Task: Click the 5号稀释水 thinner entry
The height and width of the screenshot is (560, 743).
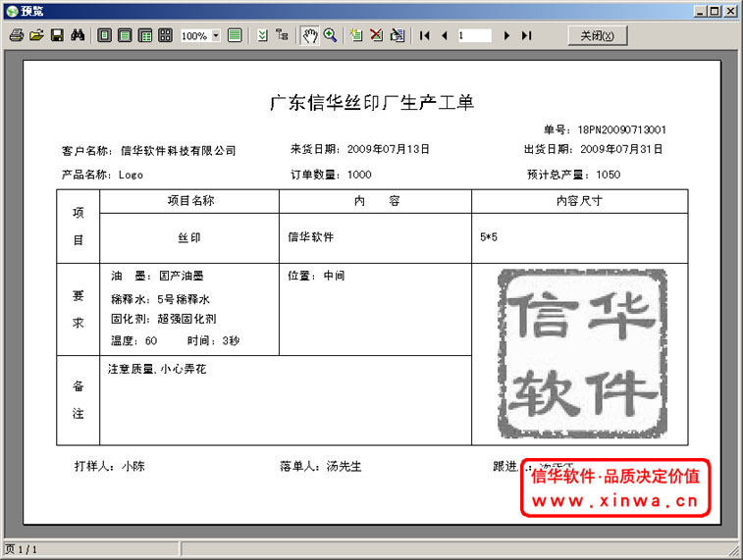Action: [x=184, y=299]
